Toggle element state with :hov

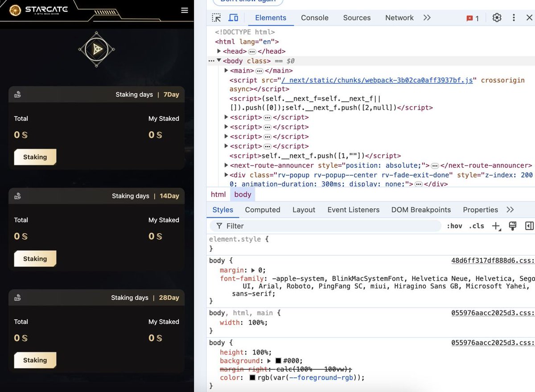tap(454, 226)
